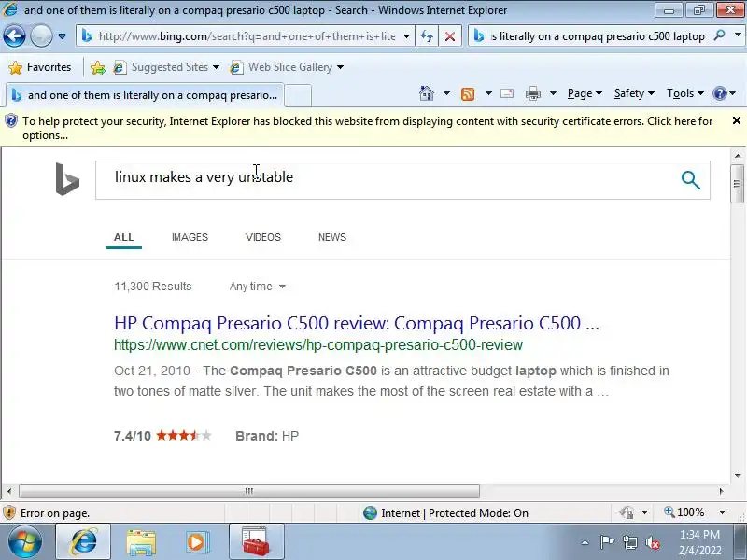Viewport: 747px width, 560px height.
Task: Expand the zoom level dropdown arrow
Action: [x=722, y=512]
